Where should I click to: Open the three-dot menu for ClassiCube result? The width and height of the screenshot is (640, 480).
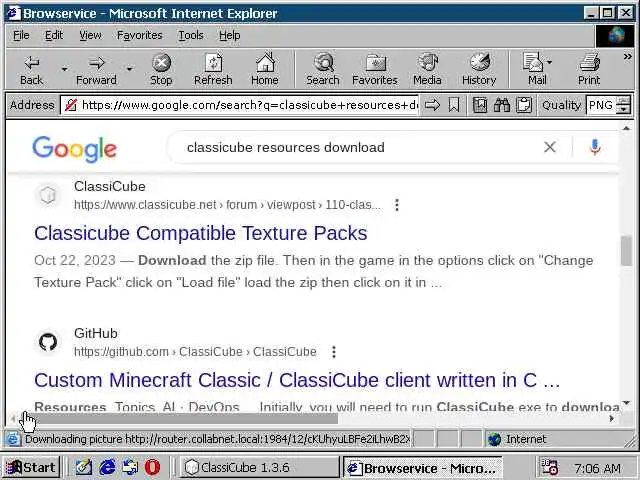397,205
